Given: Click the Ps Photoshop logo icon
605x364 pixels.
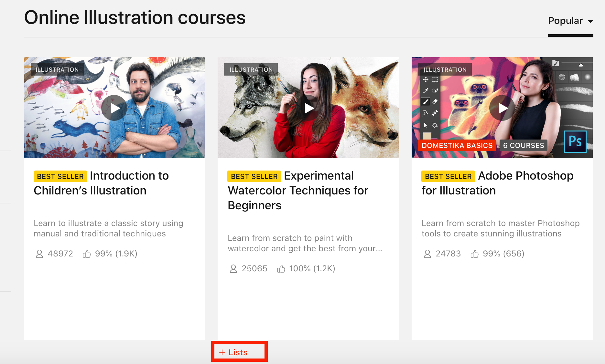Looking at the screenshot, I should tap(575, 141).
